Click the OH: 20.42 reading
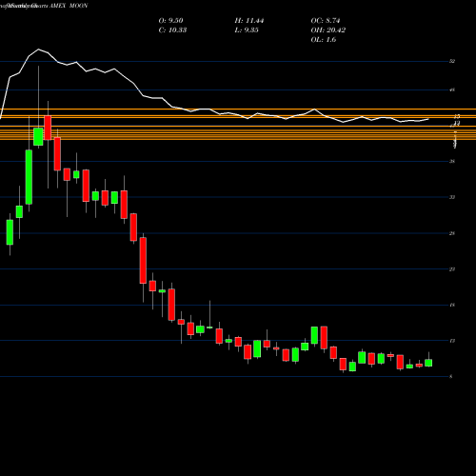 328,30
